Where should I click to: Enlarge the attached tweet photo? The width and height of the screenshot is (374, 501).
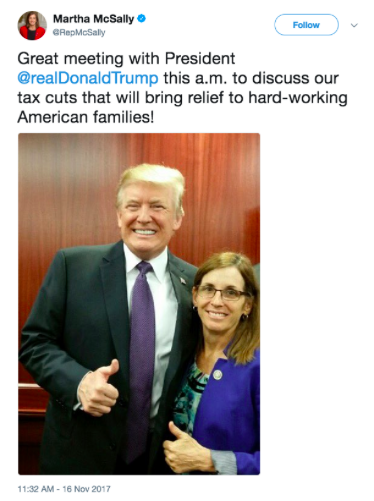coord(139,304)
